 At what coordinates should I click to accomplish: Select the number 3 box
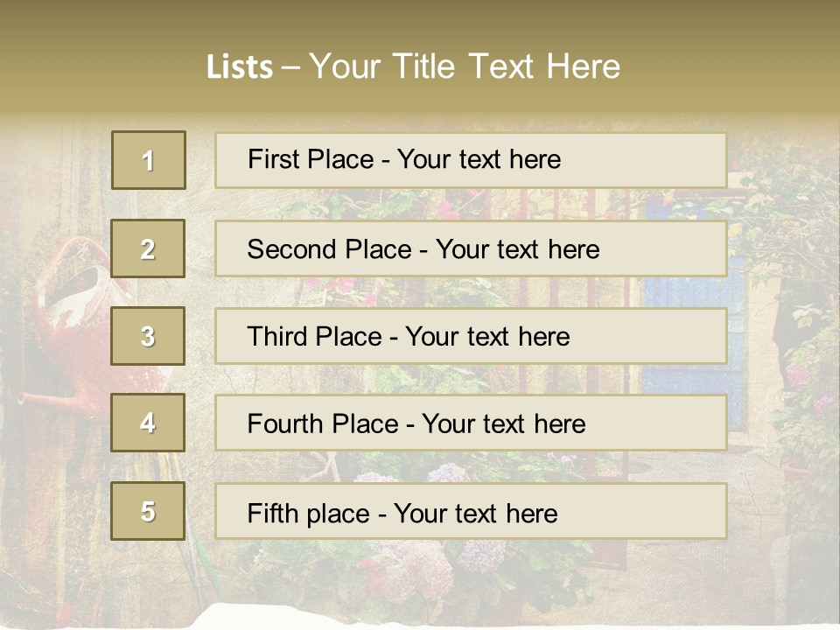coord(148,336)
